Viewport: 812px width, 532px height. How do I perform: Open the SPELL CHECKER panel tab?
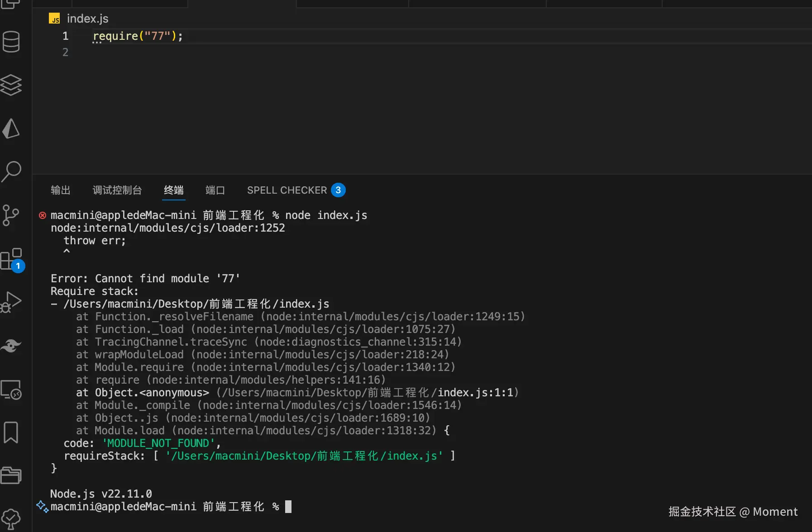(287, 190)
